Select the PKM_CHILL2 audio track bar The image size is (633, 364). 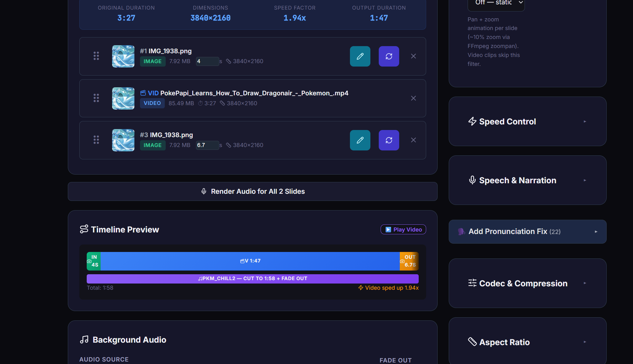pyautogui.click(x=253, y=279)
